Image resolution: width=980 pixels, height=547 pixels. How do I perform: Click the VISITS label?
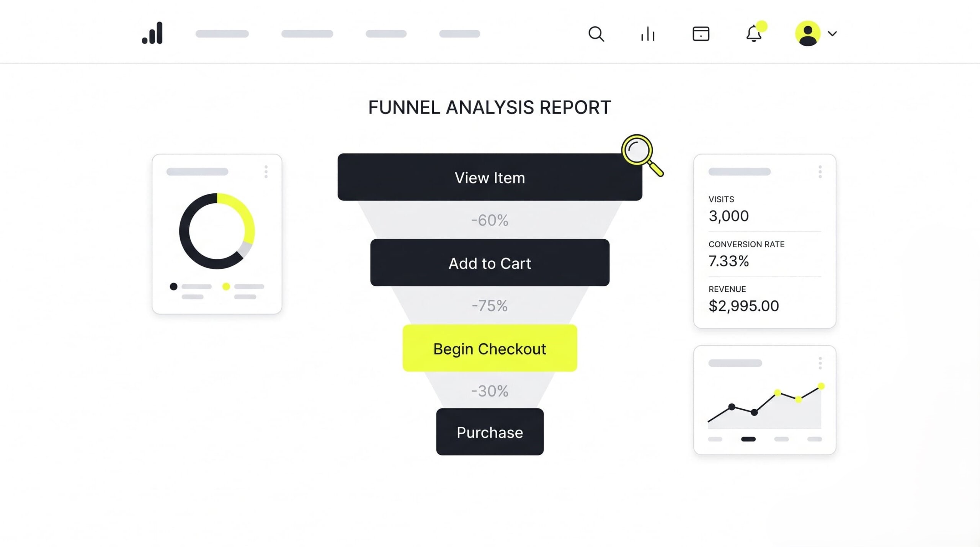[721, 199]
